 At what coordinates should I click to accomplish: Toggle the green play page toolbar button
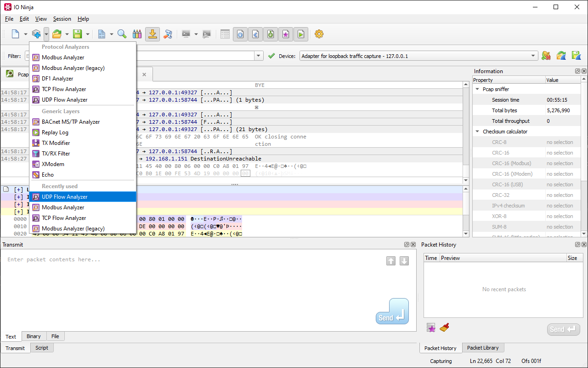pos(301,34)
